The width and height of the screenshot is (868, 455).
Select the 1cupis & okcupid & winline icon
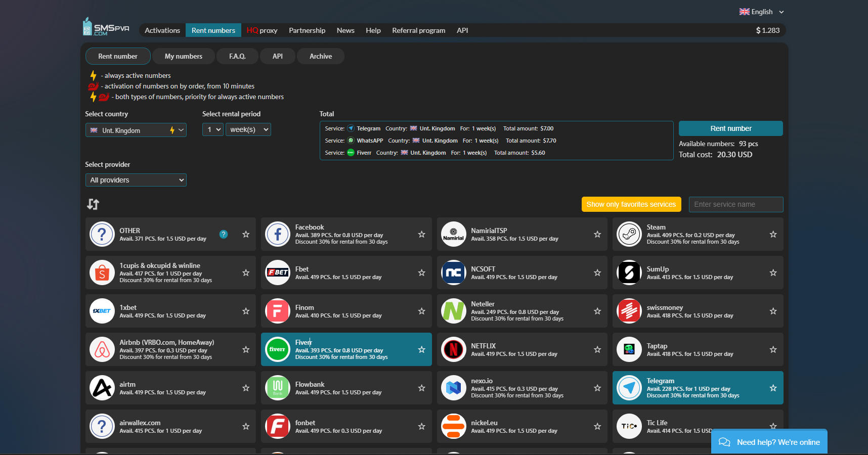(x=102, y=272)
